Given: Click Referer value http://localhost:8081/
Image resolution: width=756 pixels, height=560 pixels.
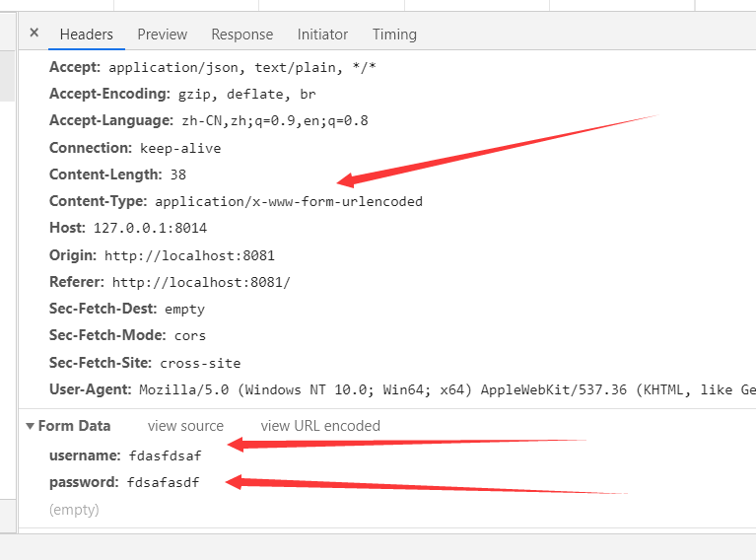Looking at the screenshot, I should pos(201,282).
